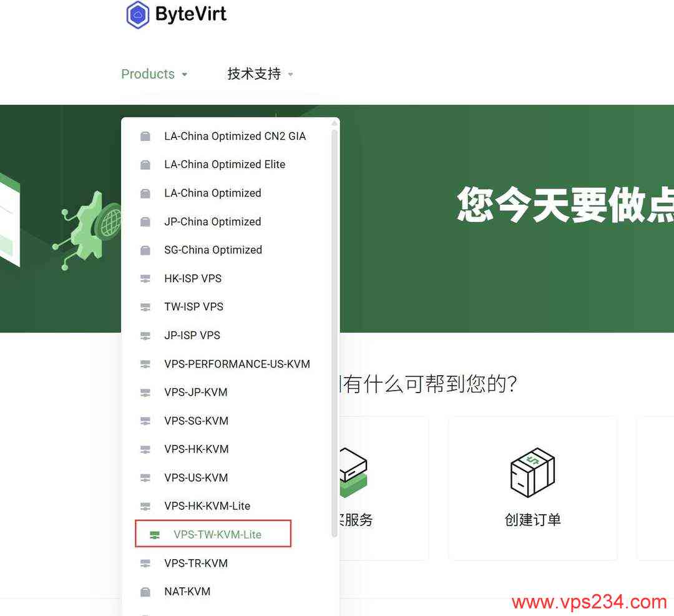Click server icon beside TW-ISP VPS
This screenshot has height=616, width=674.
point(145,307)
